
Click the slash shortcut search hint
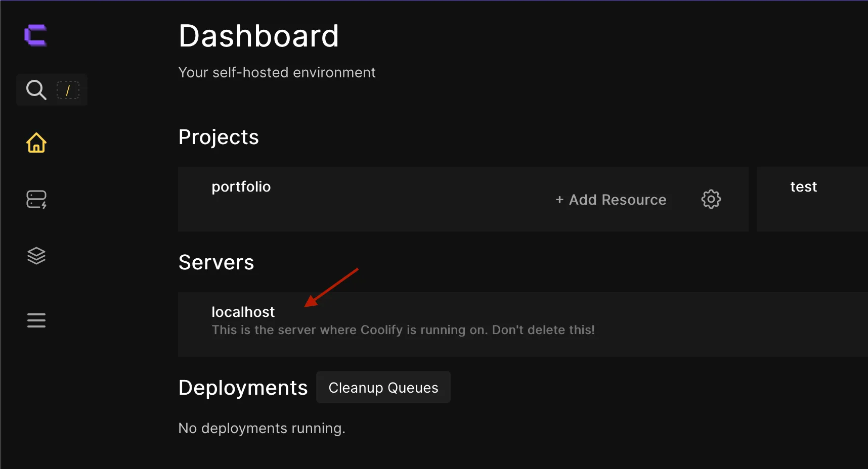[x=68, y=90]
